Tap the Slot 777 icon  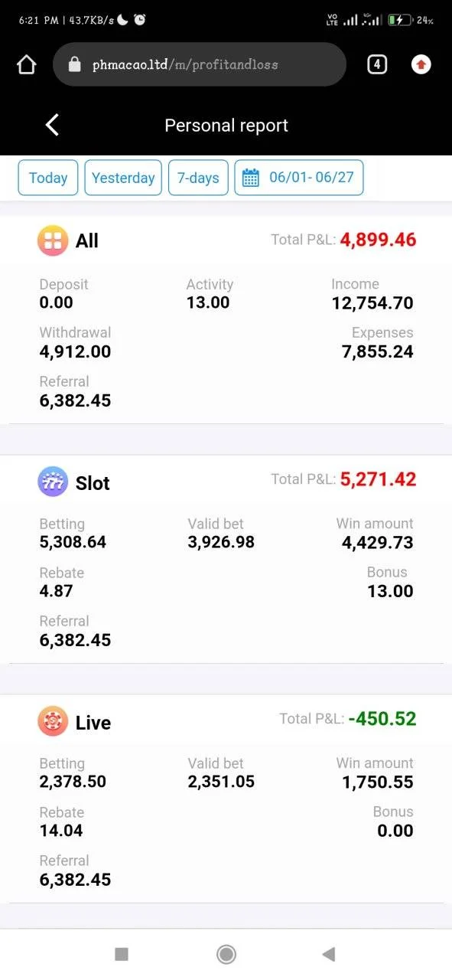[53, 482]
